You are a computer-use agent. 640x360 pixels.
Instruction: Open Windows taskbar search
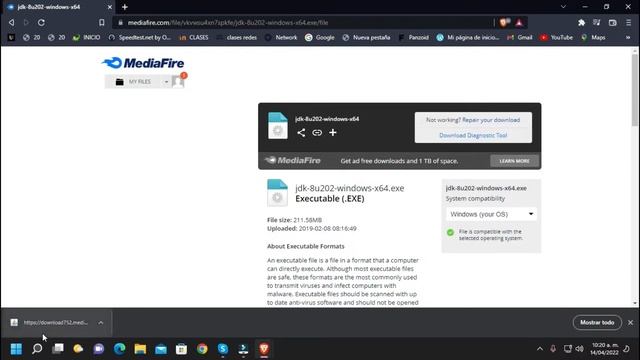coord(37,349)
